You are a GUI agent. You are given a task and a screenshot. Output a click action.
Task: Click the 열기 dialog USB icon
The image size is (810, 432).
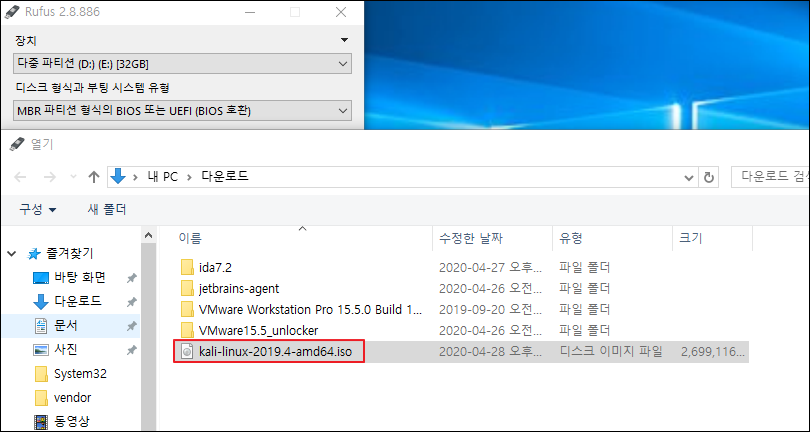17,144
